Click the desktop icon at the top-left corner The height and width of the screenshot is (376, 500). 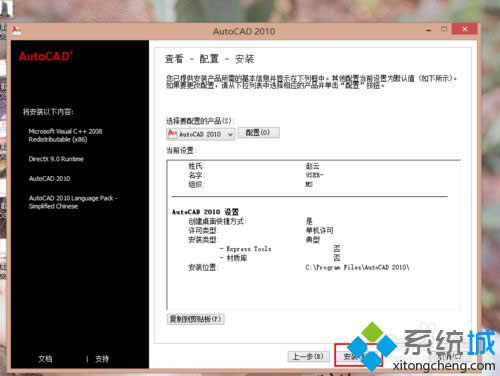(x=7, y=8)
